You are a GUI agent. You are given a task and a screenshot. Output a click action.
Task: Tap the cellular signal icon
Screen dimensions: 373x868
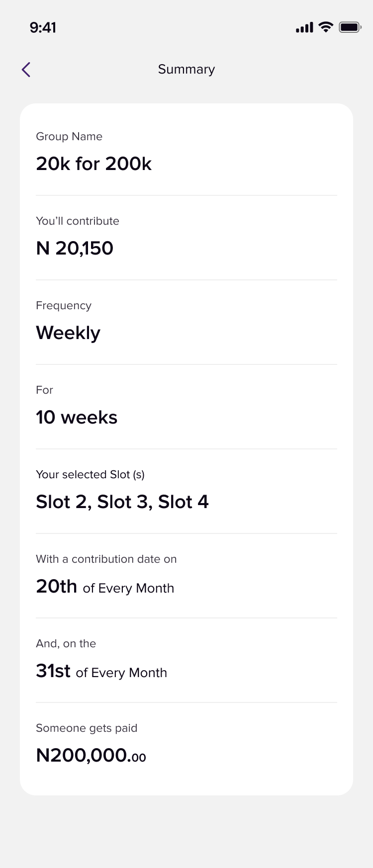304,27
